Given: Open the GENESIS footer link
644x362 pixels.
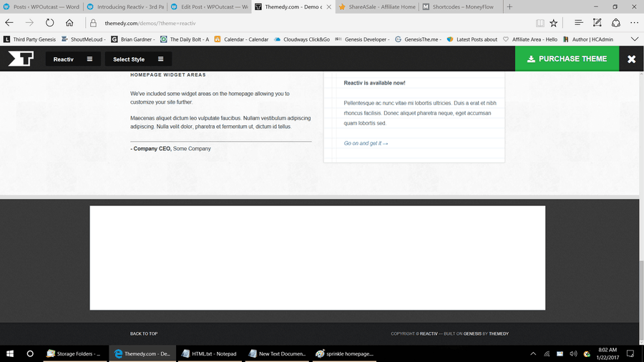Looking at the screenshot, I should click(x=472, y=333).
